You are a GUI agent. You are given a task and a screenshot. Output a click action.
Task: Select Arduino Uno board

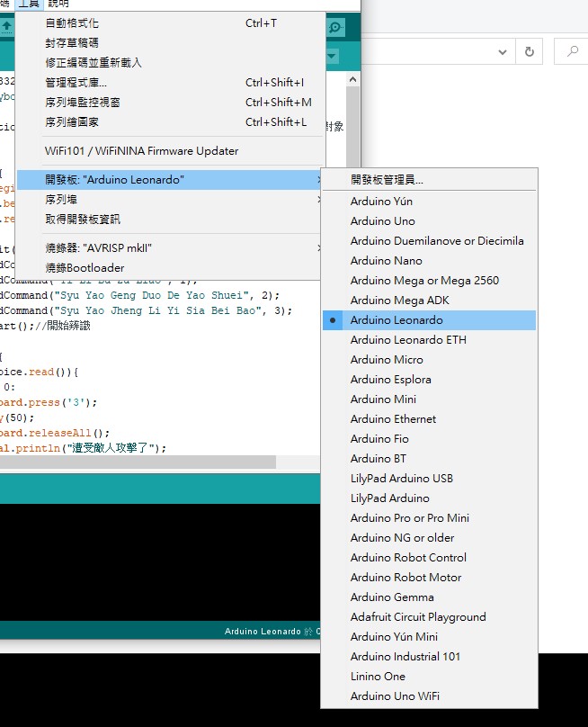(429, 221)
